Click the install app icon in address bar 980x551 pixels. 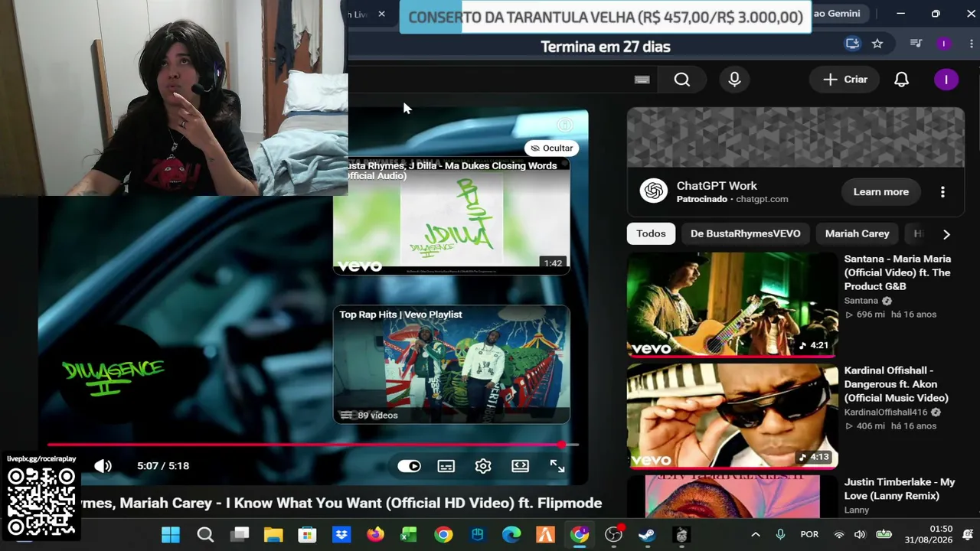[852, 44]
